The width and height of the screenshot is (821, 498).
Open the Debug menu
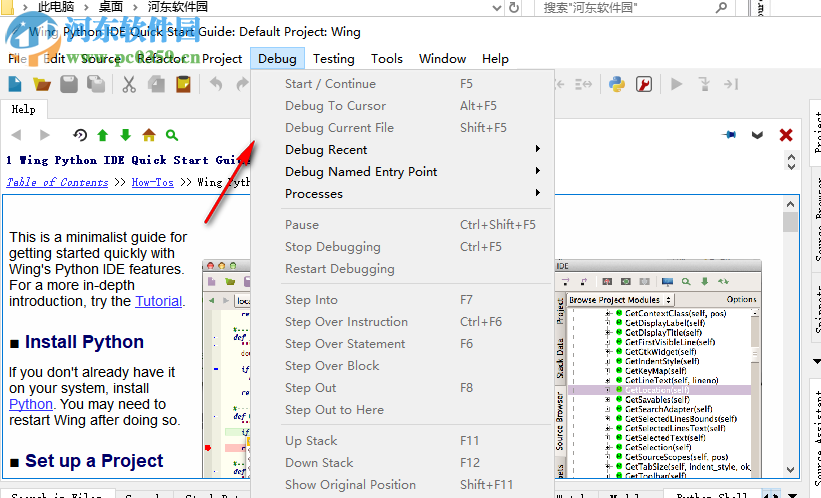tap(278, 59)
